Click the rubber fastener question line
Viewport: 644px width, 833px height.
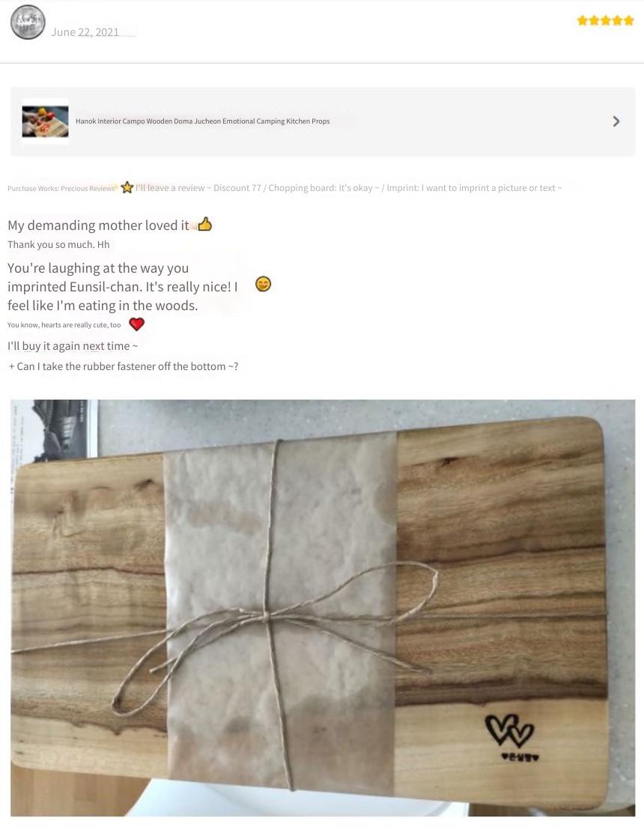click(123, 366)
